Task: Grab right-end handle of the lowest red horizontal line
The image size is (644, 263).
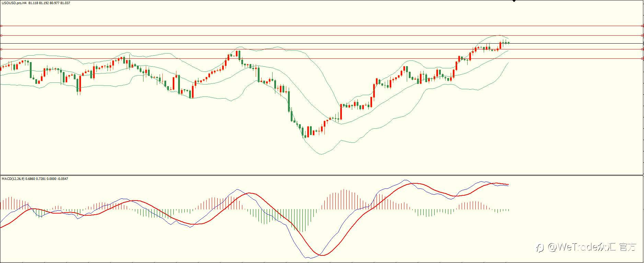Action: [642, 58]
